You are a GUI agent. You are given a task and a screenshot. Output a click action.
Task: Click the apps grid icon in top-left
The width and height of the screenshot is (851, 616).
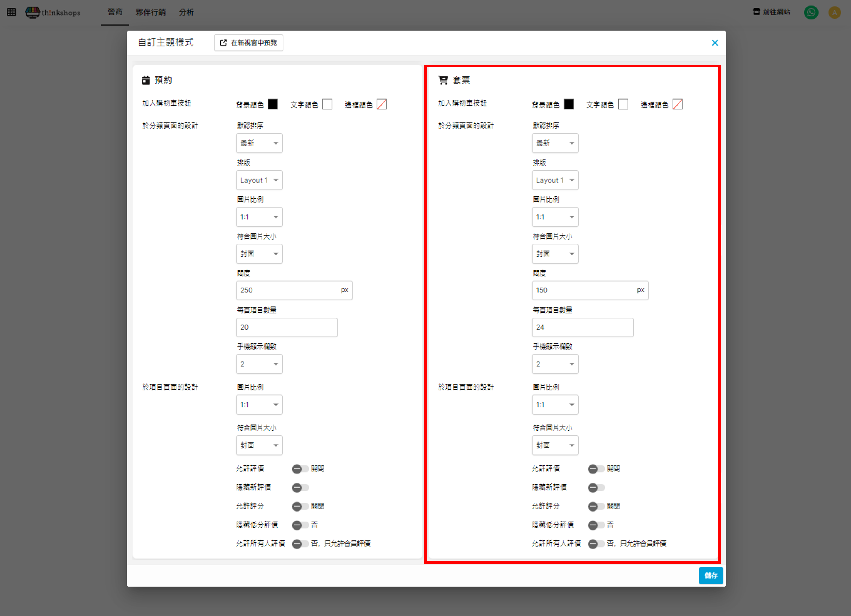click(x=11, y=12)
